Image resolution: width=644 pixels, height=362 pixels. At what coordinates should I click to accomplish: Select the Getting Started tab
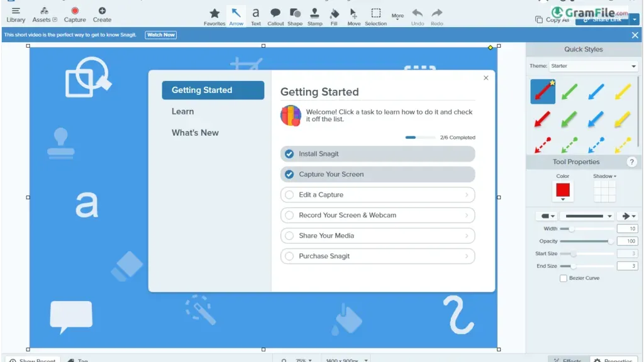coord(213,90)
